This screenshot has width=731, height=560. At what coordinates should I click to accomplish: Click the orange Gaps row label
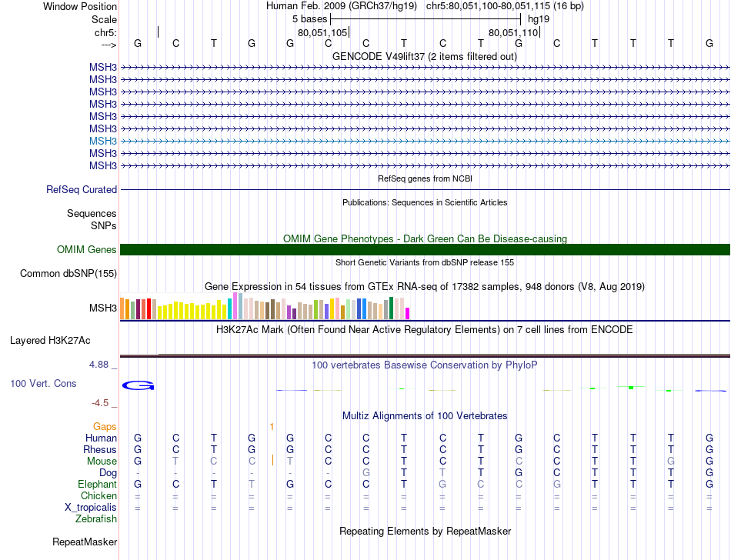coord(105,426)
